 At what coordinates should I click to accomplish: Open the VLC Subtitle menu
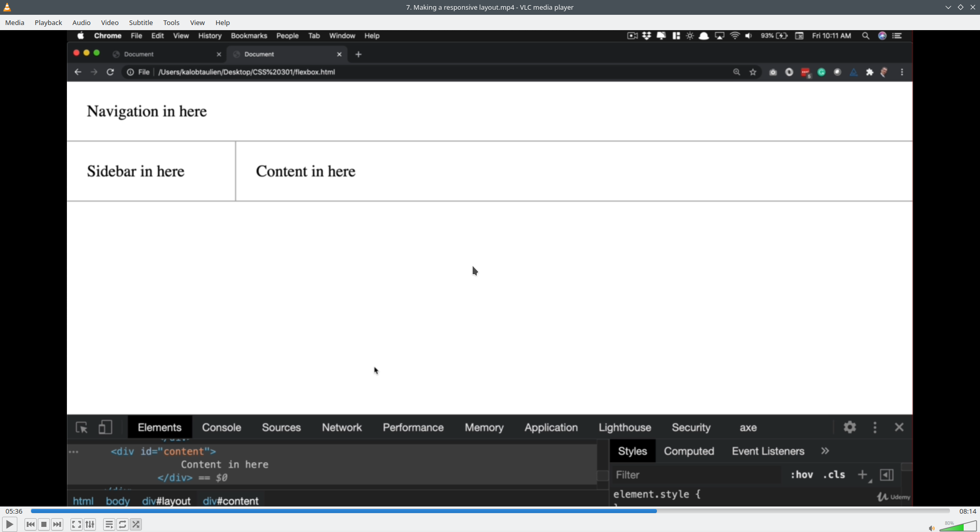click(x=141, y=22)
